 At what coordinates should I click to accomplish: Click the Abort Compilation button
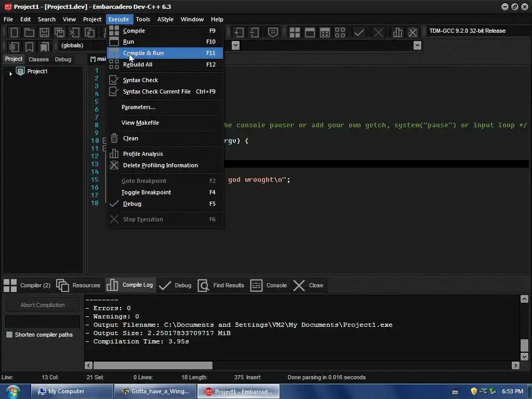pyautogui.click(x=43, y=305)
